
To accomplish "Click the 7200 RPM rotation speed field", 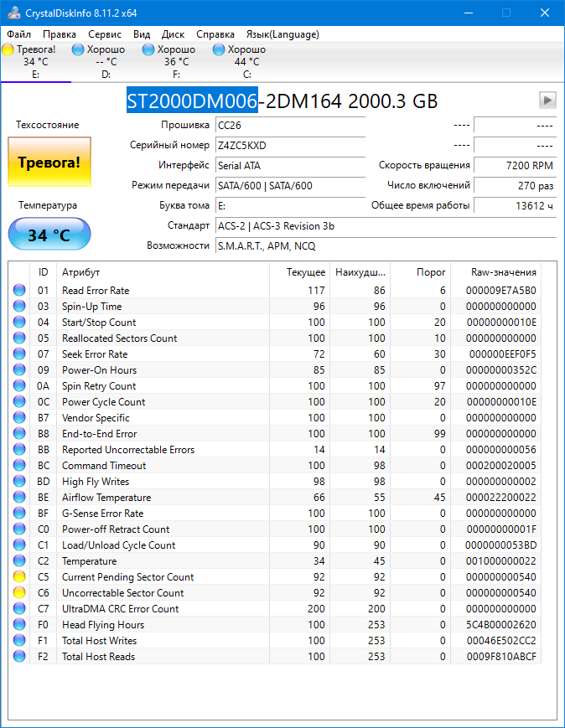I will click(x=515, y=165).
